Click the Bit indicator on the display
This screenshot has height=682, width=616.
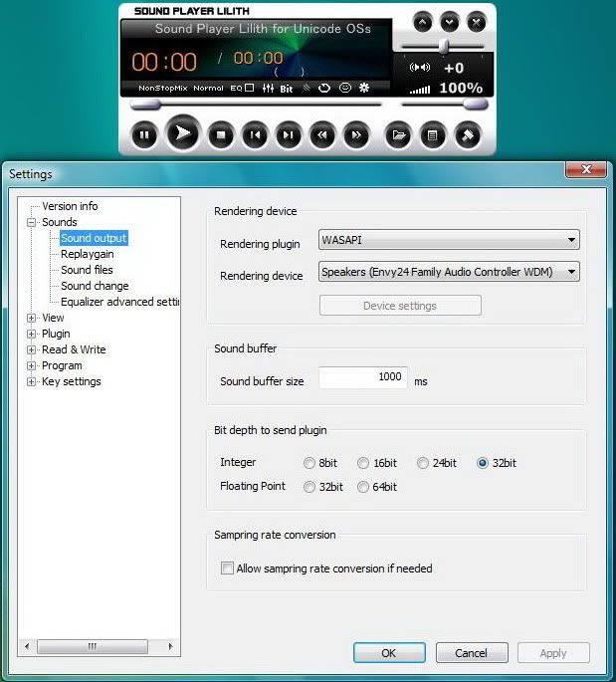pos(286,89)
